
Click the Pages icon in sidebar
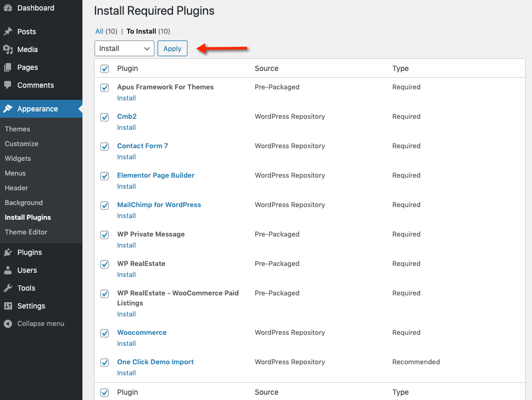coord(8,67)
